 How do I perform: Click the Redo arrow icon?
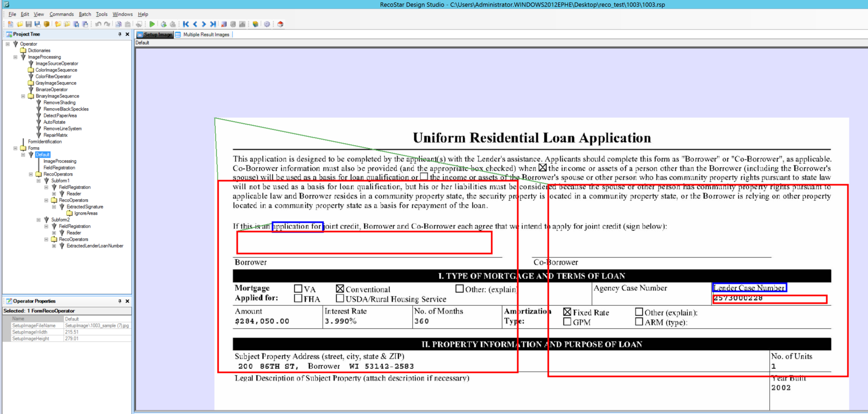pyautogui.click(x=107, y=24)
